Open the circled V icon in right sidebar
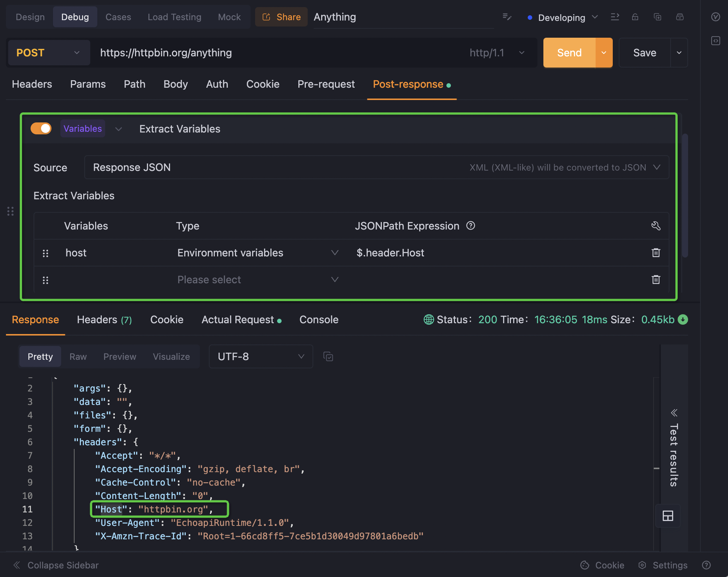The image size is (728, 577). (x=715, y=17)
